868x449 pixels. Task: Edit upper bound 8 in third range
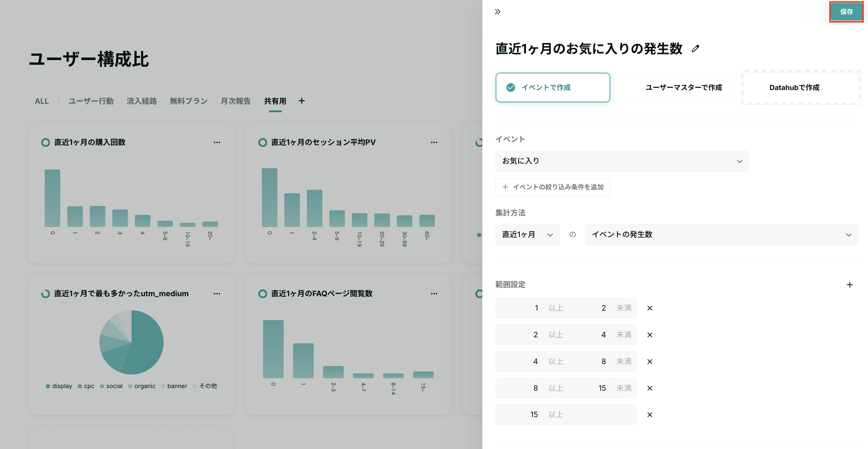point(603,361)
